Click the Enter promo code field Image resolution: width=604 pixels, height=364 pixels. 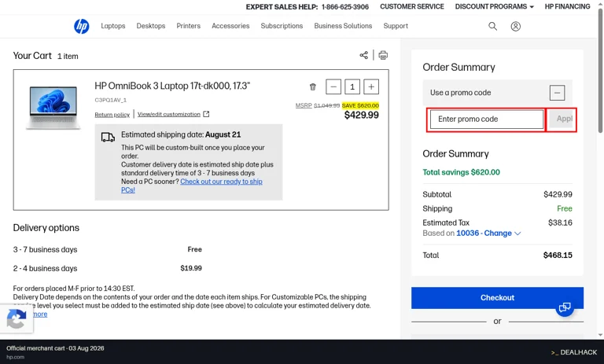(x=487, y=119)
